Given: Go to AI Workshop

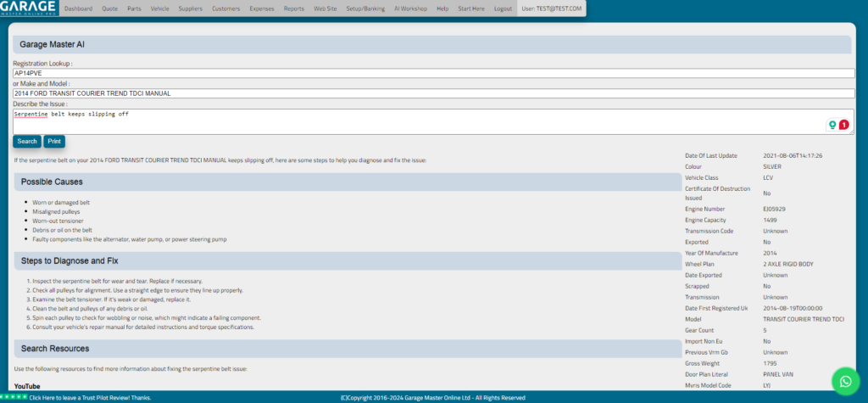Looking at the screenshot, I should pyautogui.click(x=410, y=8).
